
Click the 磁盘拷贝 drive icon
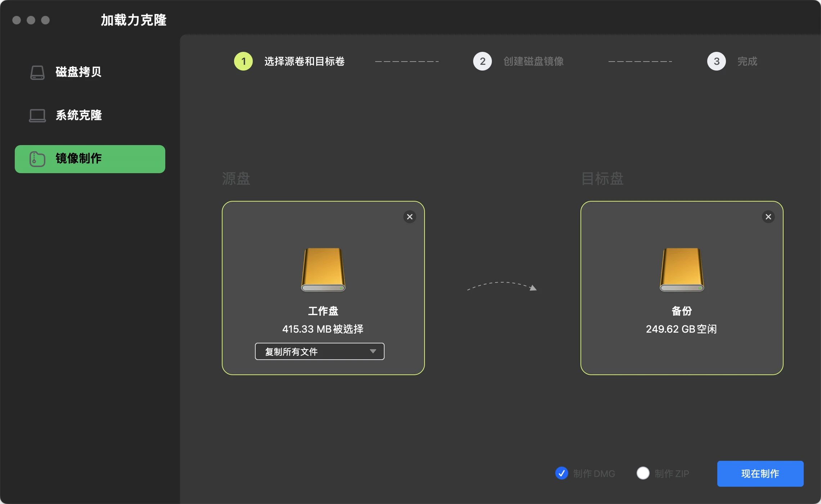point(37,72)
